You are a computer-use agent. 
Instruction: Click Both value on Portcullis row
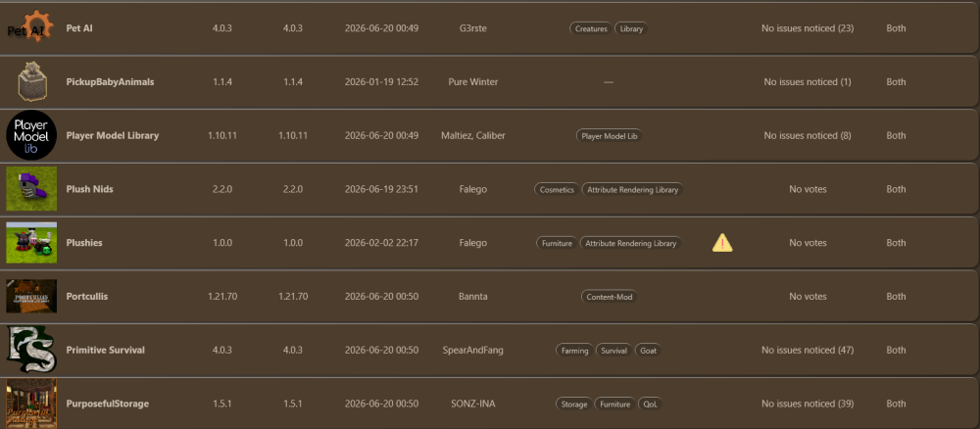pos(896,296)
